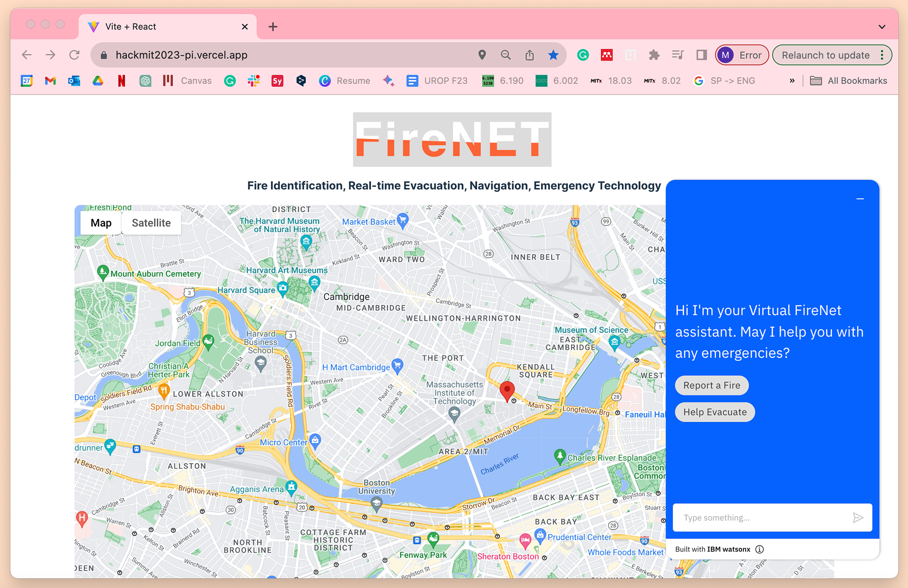
Task: Click the Mount Auburn Cemetery map pin
Action: click(x=103, y=272)
